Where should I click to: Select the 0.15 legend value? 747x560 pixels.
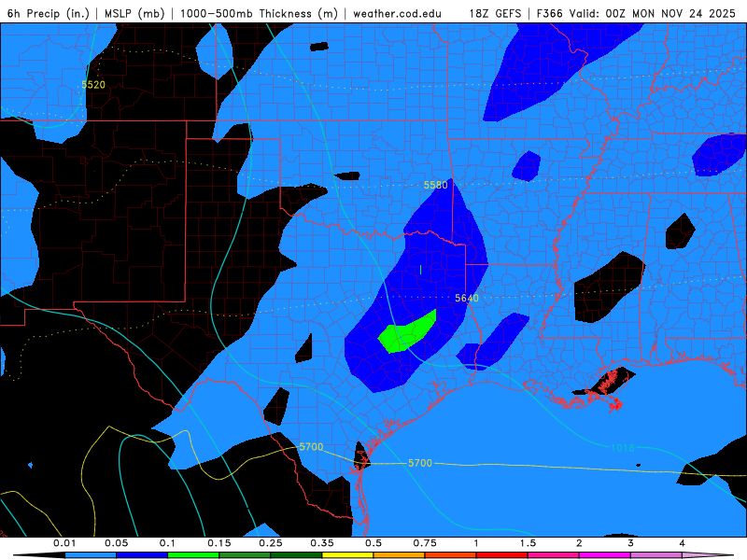click(219, 543)
